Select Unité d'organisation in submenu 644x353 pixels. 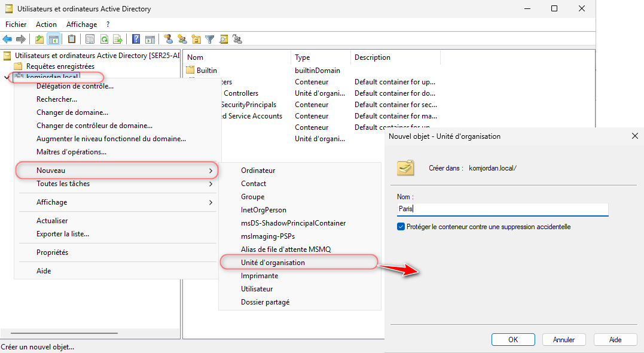coord(273,263)
